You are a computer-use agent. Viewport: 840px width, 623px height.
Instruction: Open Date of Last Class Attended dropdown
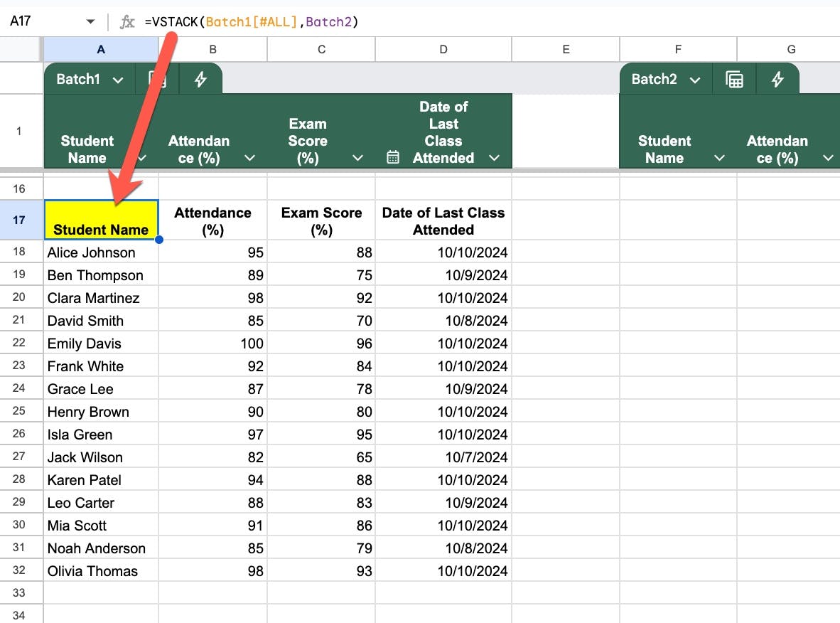coord(494,158)
